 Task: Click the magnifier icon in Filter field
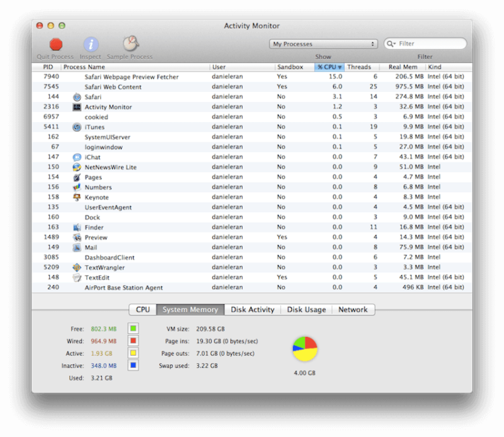(391, 44)
